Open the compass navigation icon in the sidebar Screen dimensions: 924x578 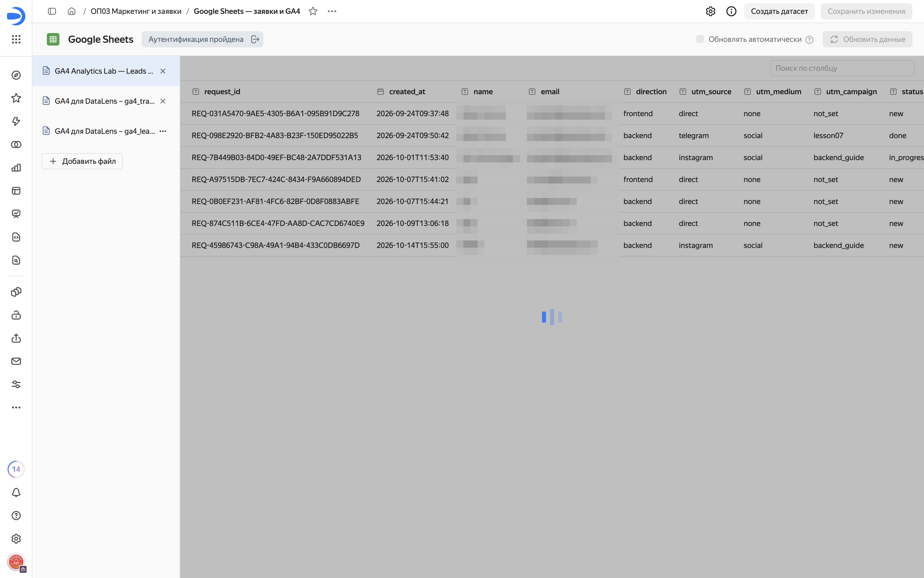16,75
